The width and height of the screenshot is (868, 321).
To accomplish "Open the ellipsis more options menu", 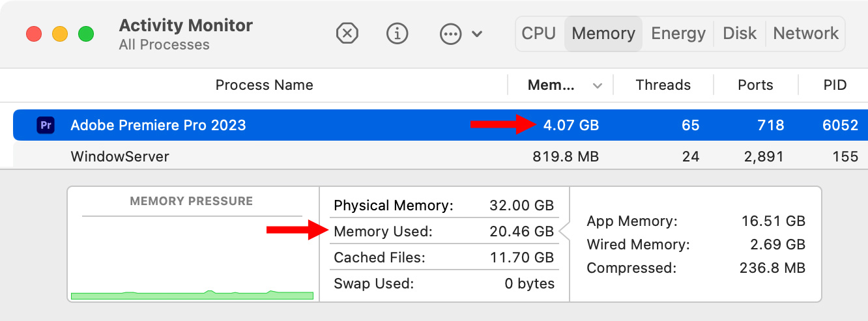I will [450, 33].
